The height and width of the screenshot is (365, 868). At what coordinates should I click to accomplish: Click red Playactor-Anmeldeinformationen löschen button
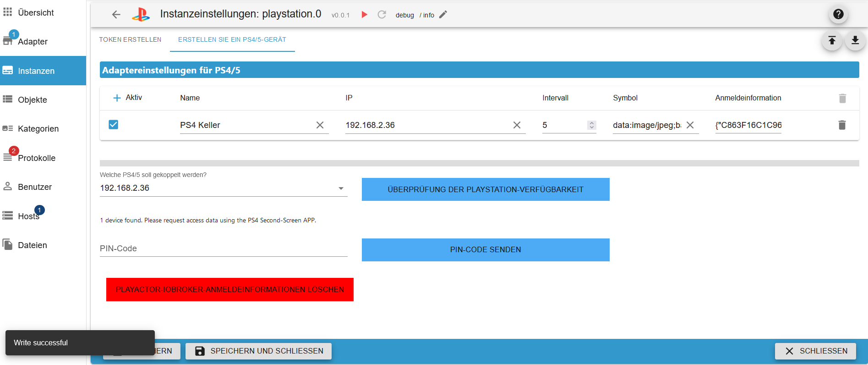click(x=230, y=289)
